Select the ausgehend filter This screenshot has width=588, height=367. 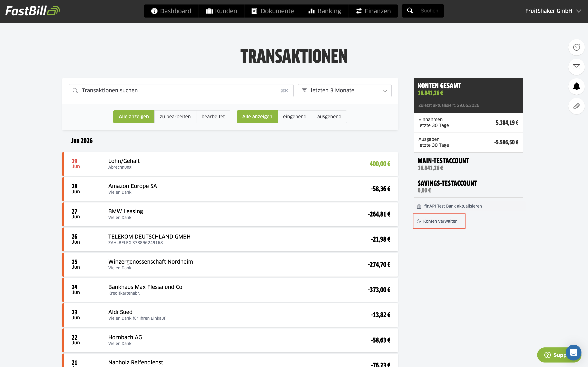click(x=329, y=117)
